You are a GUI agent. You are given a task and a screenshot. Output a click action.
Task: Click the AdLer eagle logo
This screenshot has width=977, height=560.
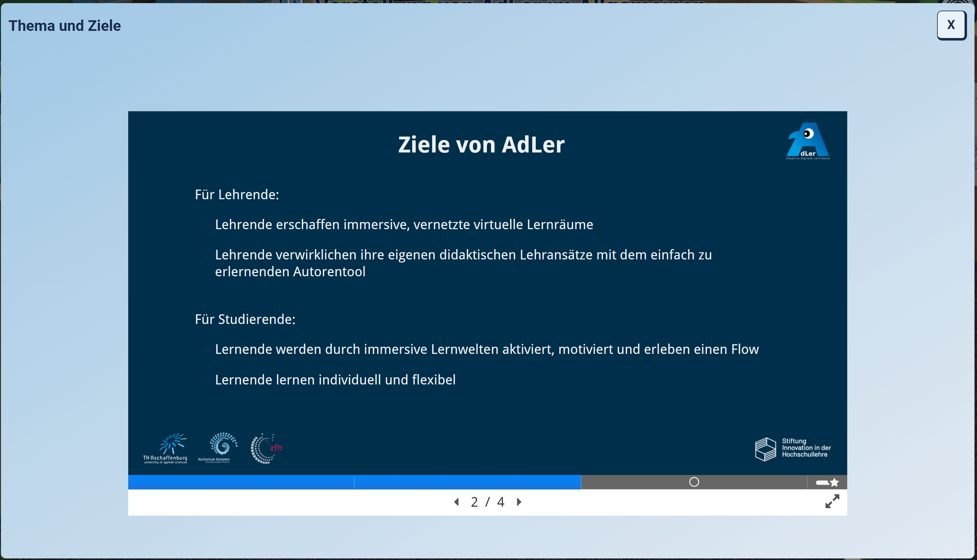click(808, 141)
